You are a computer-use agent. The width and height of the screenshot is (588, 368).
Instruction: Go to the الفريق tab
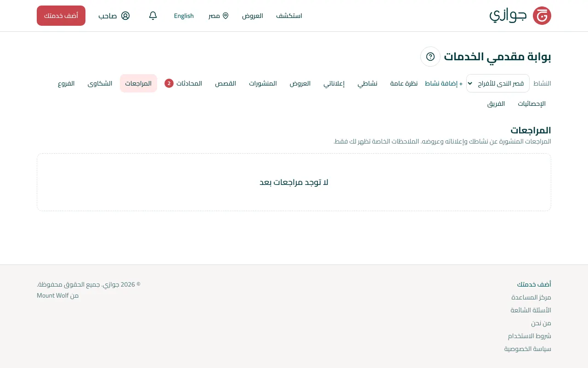point(496,103)
